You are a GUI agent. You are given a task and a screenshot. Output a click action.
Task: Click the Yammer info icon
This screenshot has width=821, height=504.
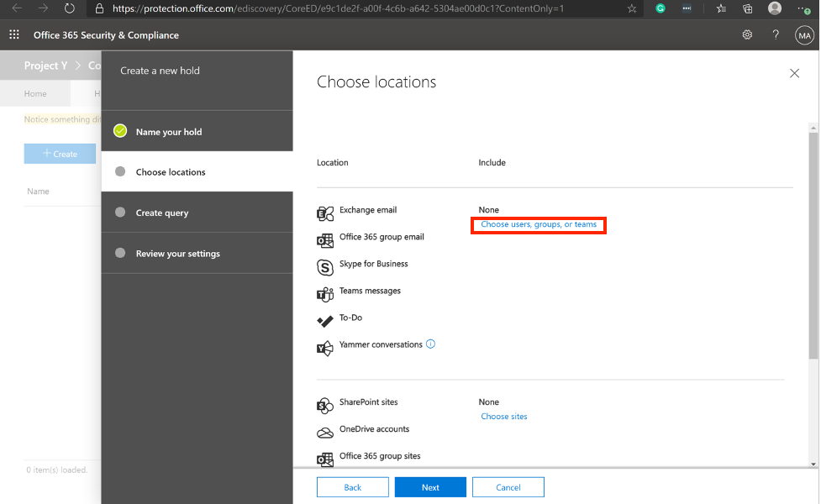click(430, 344)
